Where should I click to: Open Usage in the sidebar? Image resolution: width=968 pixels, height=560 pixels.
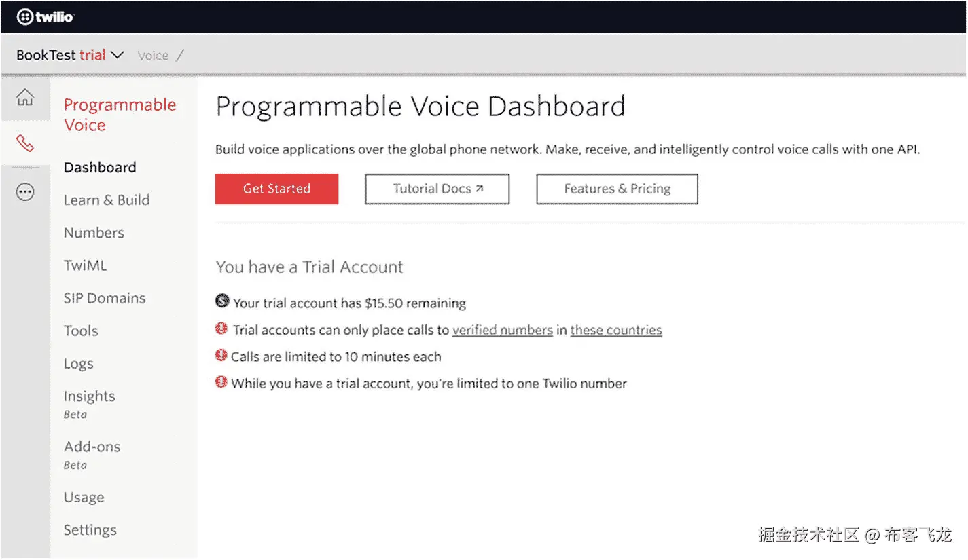click(x=84, y=498)
